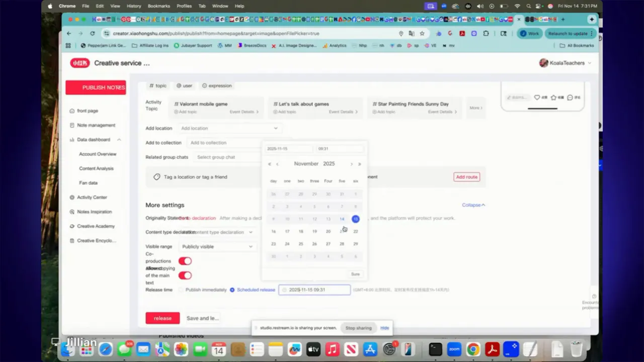The image size is (644, 362).
Task: Select November 20 in the calendar
Action: click(x=328, y=231)
